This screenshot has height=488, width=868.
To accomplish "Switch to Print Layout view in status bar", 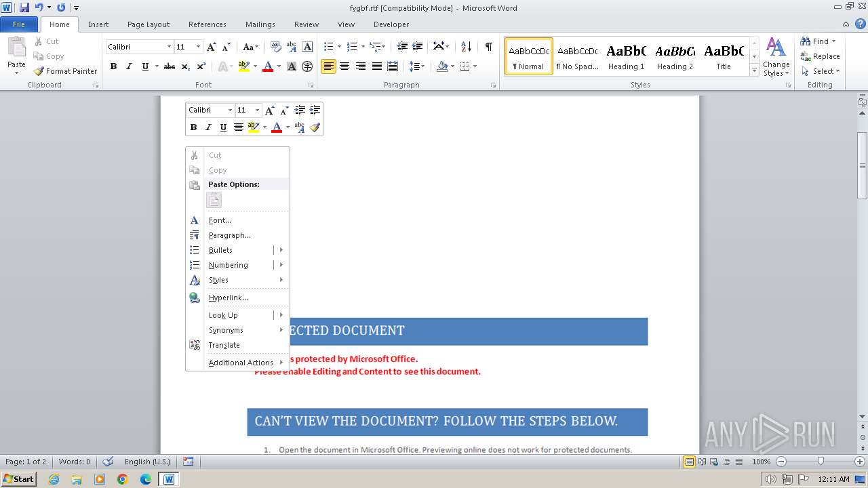I will pyautogui.click(x=689, y=462).
